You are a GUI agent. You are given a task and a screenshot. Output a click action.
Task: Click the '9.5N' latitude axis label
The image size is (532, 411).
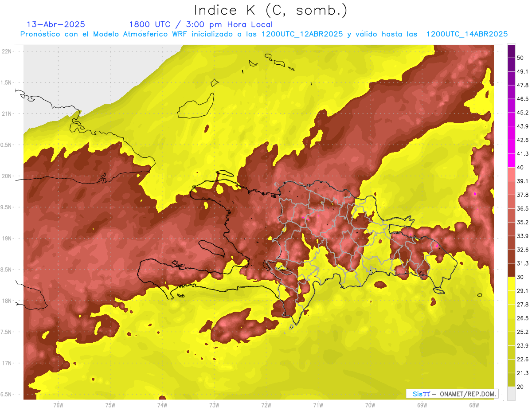tap(7, 207)
